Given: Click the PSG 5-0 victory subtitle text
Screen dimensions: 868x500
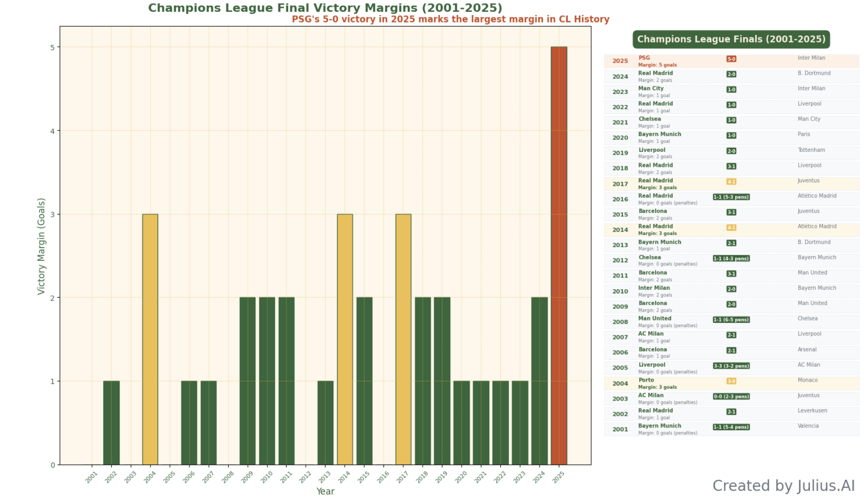Looking at the screenshot, I should tap(450, 19).
